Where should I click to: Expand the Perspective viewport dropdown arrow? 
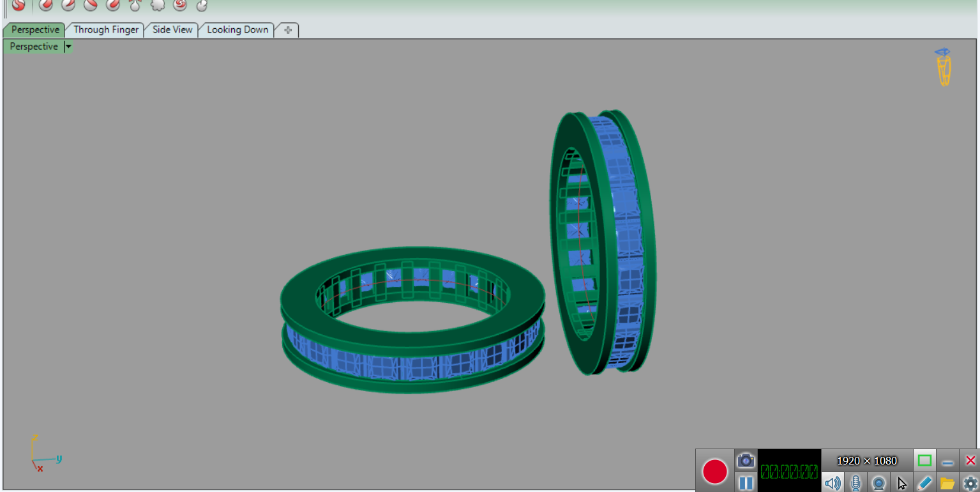pyautogui.click(x=68, y=47)
